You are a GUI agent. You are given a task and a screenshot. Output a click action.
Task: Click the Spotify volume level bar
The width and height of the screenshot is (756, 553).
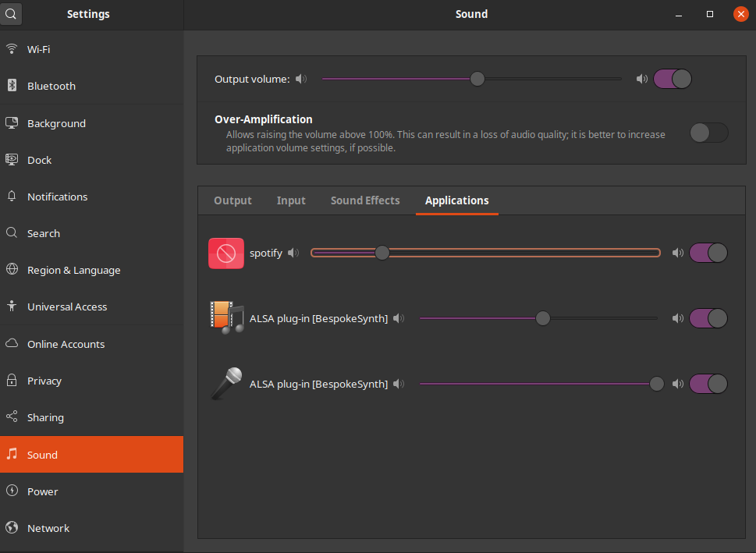point(484,252)
